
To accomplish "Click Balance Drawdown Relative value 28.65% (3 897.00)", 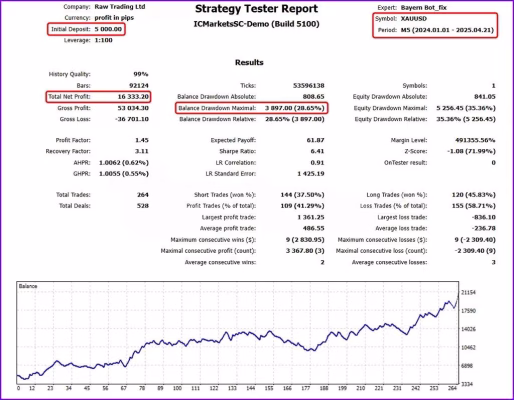I will 295,119.
